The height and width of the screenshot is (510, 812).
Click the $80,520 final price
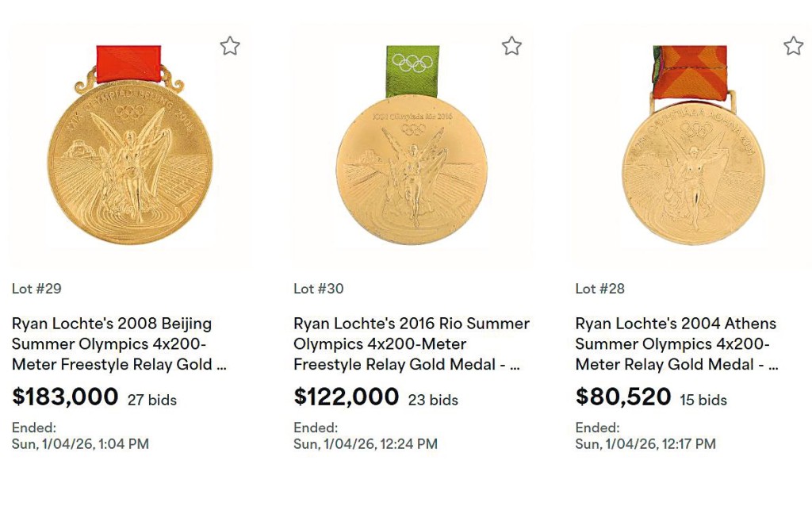point(622,397)
